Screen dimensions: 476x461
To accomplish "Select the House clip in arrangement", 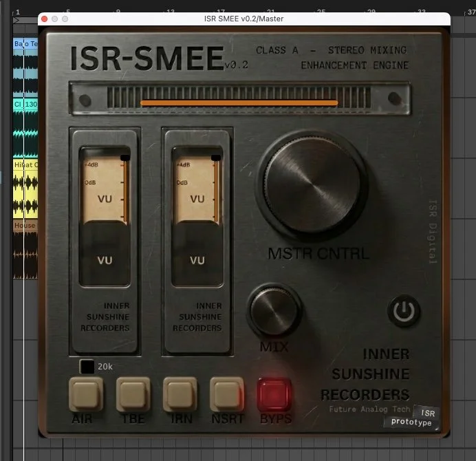I will tap(25, 249).
